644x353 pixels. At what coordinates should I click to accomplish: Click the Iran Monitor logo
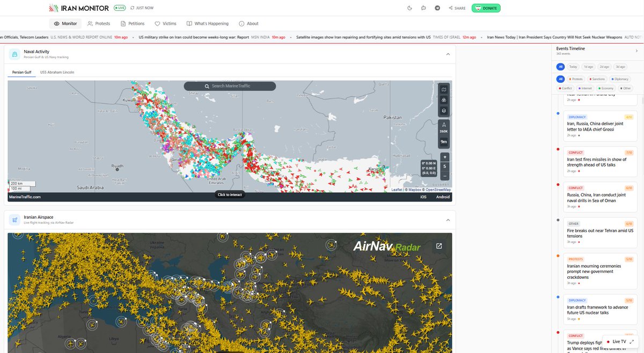(78, 8)
